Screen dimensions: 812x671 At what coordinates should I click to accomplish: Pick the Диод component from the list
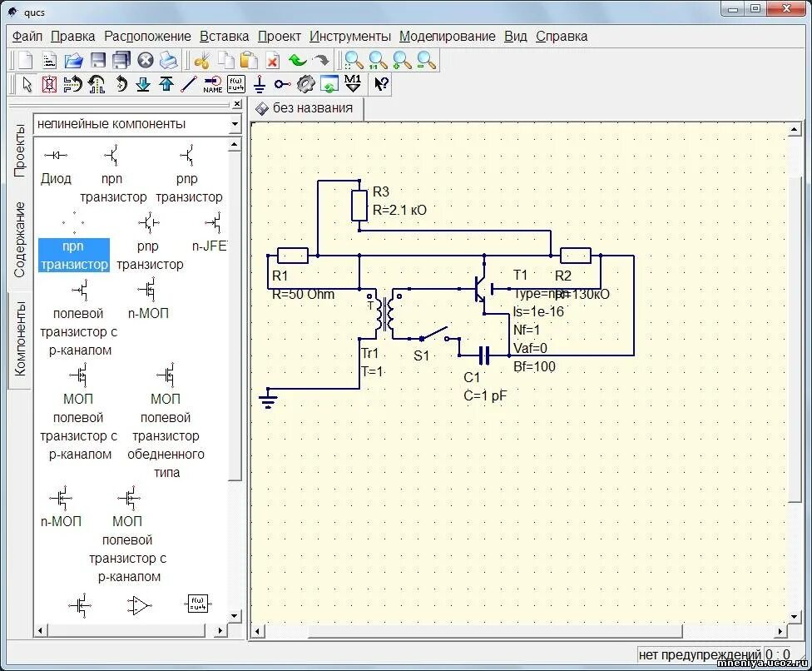click(56, 165)
